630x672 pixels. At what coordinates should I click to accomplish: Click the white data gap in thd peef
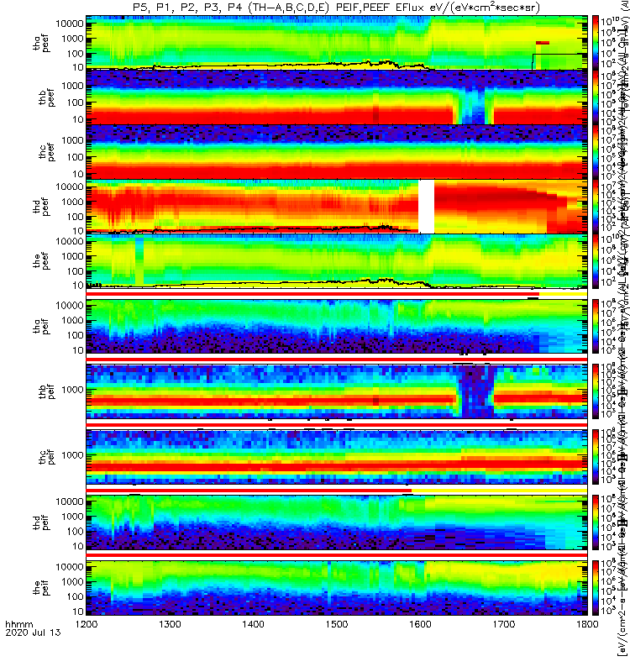tap(426, 207)
